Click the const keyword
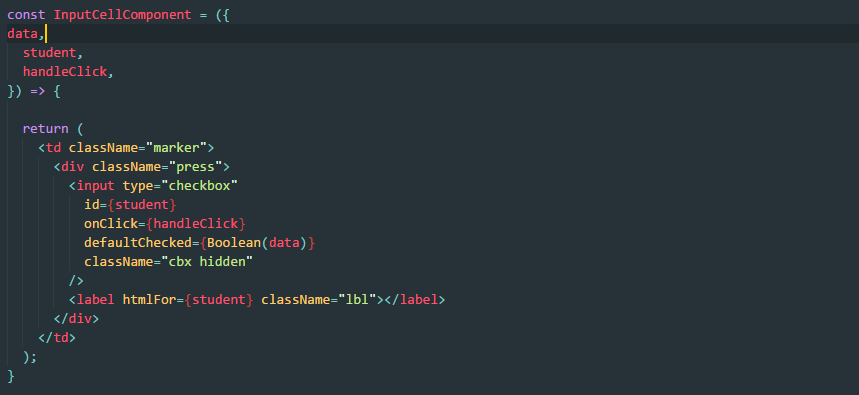 26,15
